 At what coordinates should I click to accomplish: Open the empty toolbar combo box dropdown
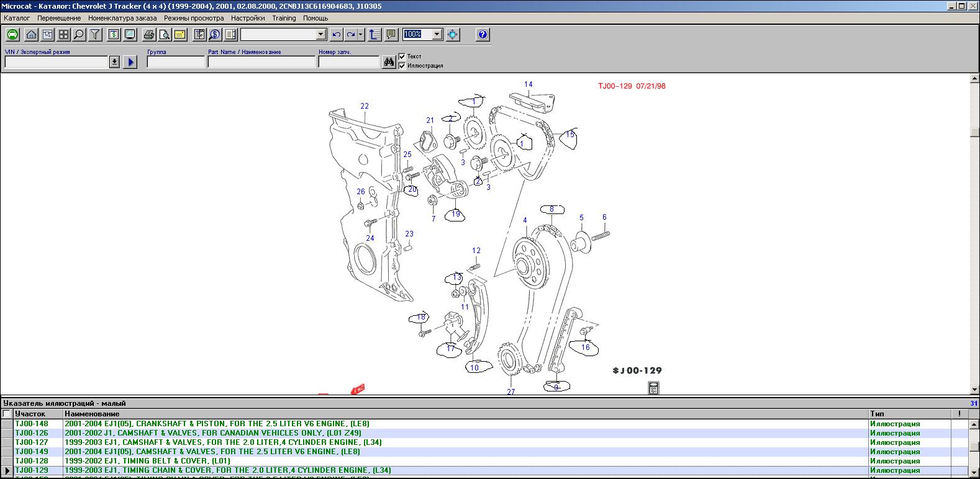click(321, 35)
